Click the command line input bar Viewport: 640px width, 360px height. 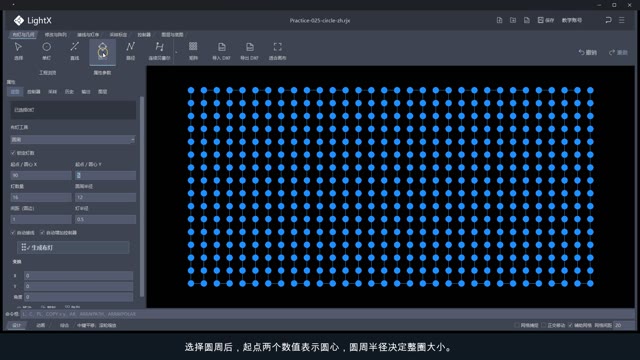click(327, 314)
